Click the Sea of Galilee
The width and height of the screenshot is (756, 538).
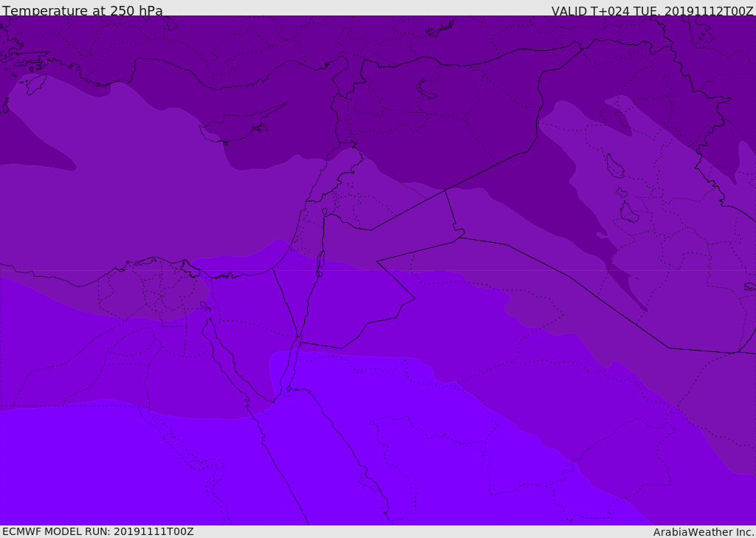pos(324,213)
